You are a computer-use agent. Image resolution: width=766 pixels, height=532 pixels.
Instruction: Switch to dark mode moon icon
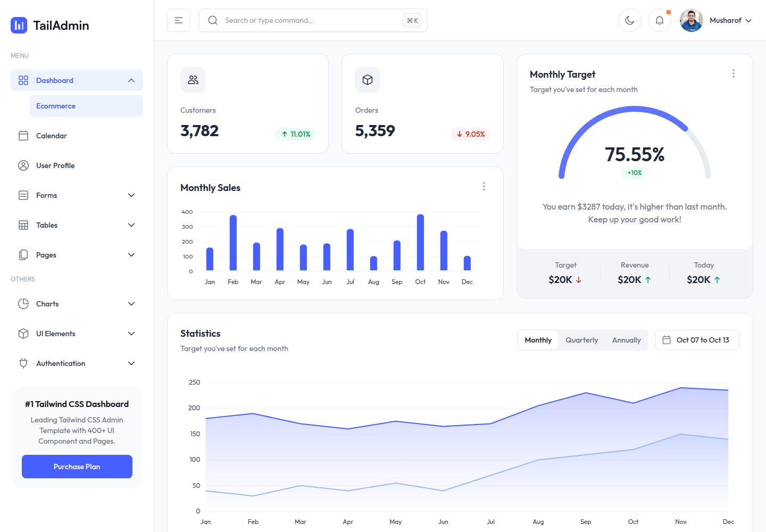pos(630,20)
